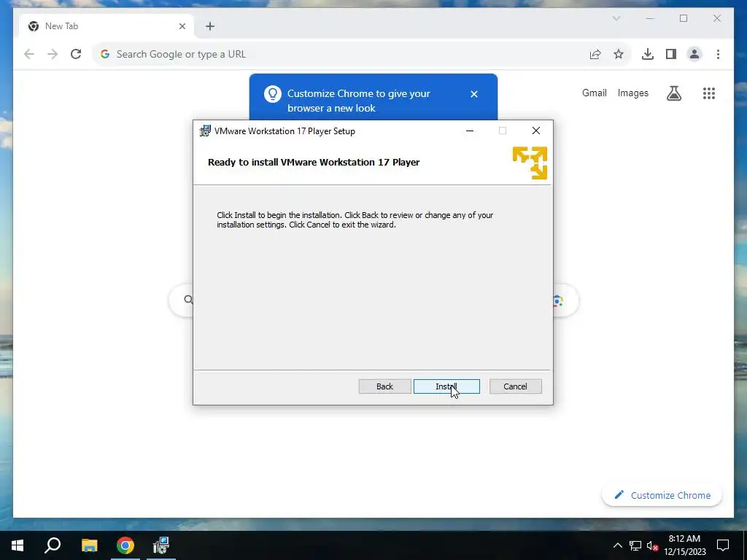Open Windows notification center
The height and width of the screenshot is (560, 747).
click(x=723, y=545)
